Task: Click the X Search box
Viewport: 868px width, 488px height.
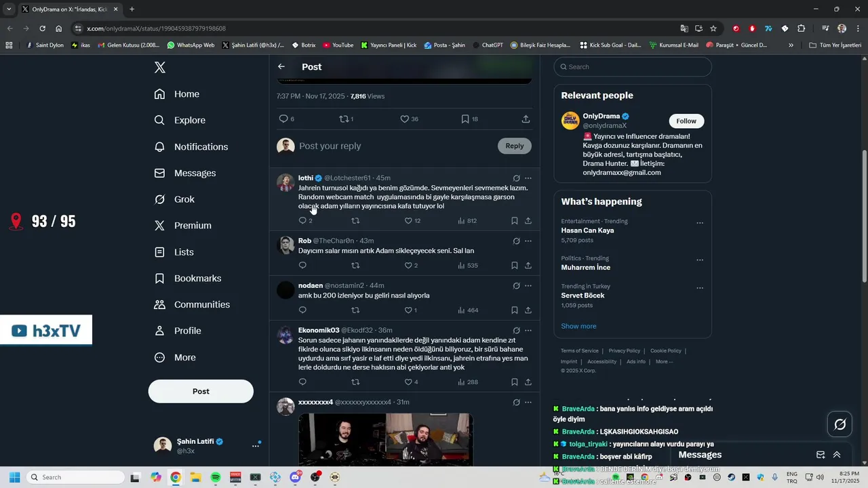Action: tap(633, 66)
